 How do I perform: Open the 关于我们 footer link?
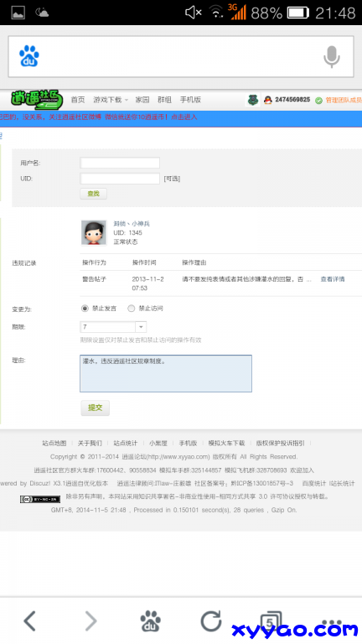pos(90,443)
